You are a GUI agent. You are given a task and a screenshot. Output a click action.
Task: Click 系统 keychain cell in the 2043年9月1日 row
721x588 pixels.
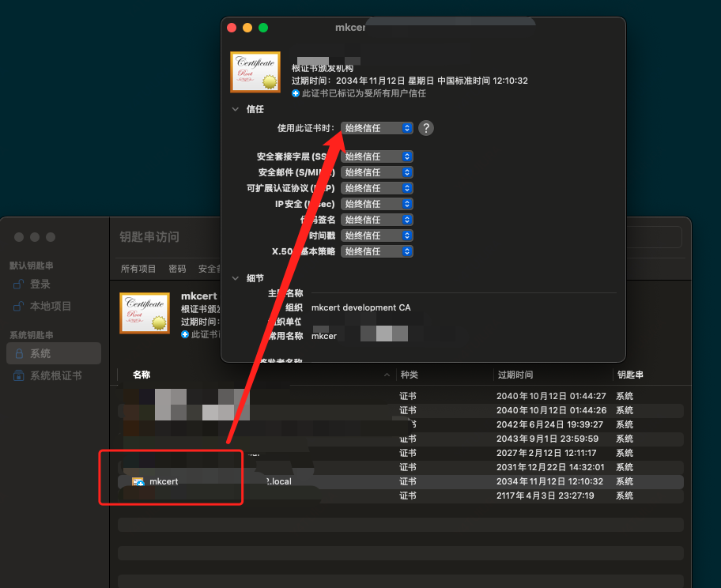(625, 439)
